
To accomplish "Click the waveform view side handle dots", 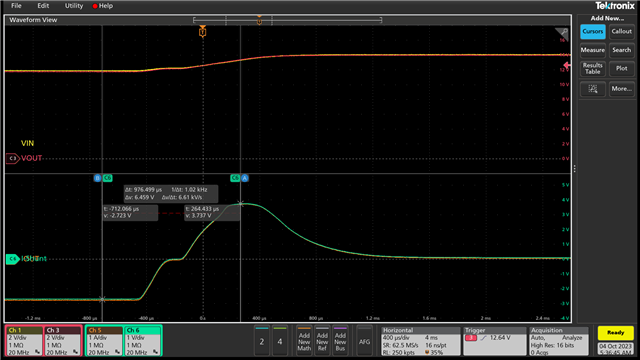I will coord(575,168).
